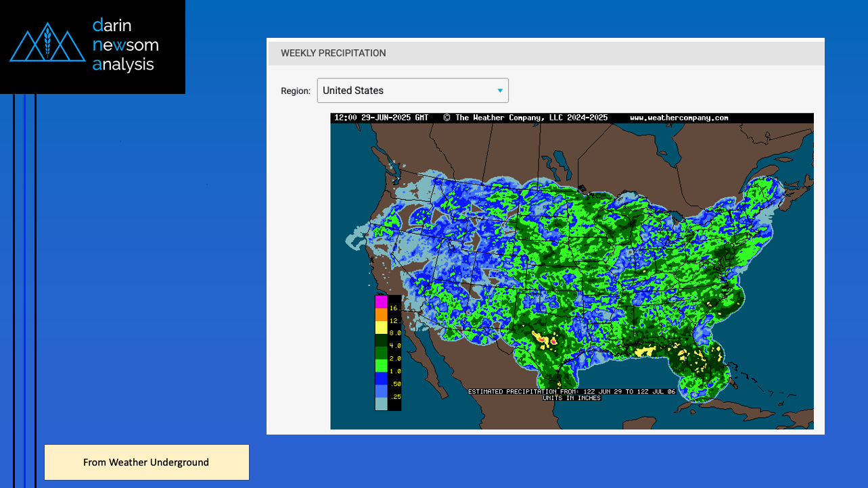The width and height of the screenshot is (868, 488).
Task: Click the Units In Inches map label
Action: [x=571, y=398]
